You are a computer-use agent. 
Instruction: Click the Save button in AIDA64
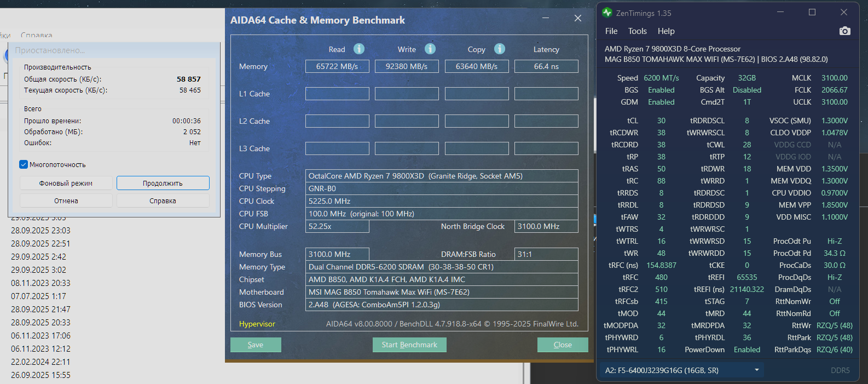[256, 345]
